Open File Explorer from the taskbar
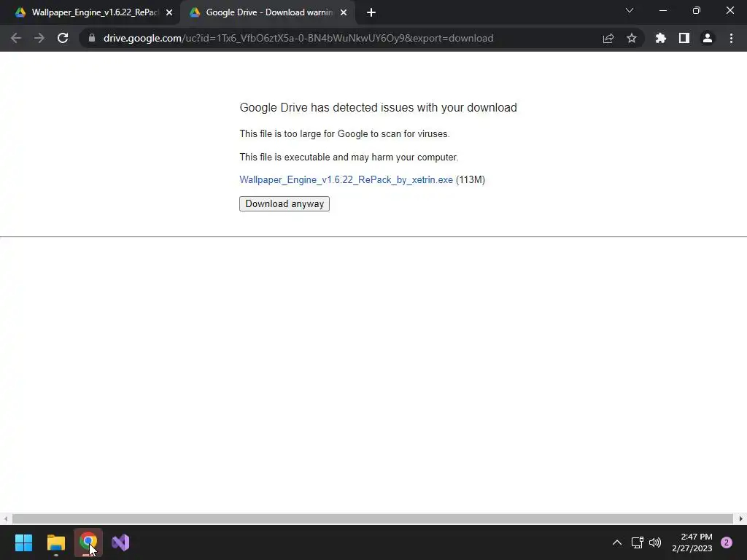The height and width of the screenshot is (560, 747). (55, 542)
